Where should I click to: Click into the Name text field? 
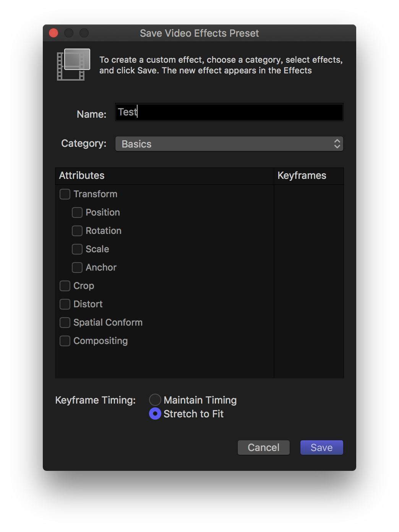click(229, 112)
